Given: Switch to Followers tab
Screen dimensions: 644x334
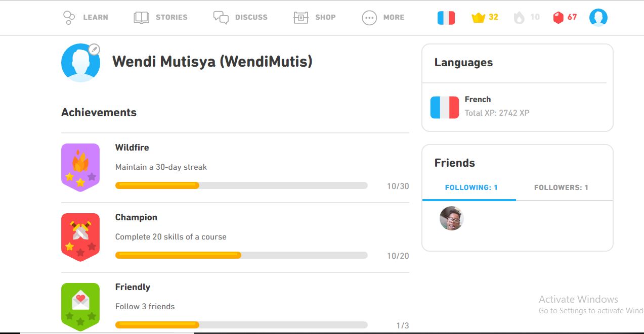Looking at the screenshot, I should [561, 187].
